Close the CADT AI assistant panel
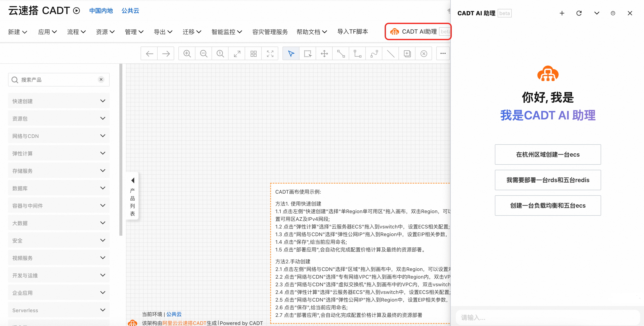Screen dimensions: 644x326 click(630, 13)
